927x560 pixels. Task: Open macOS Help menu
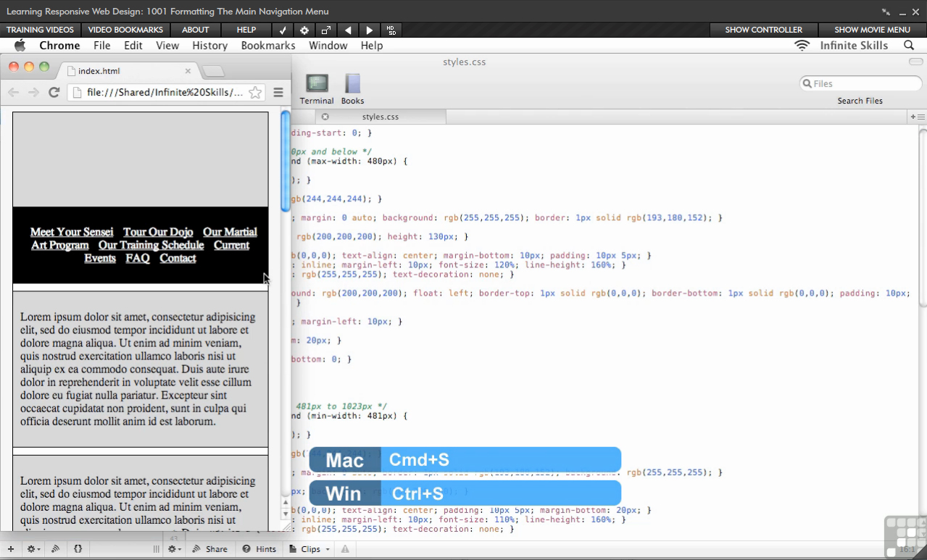click(x=372, y=45)
